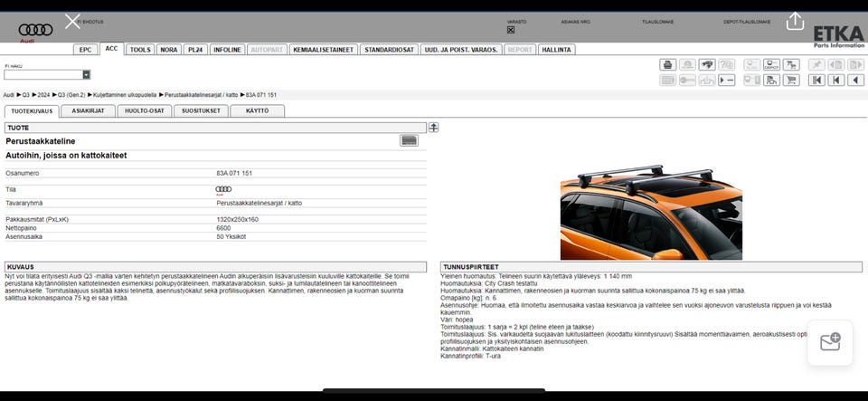Click the DEPOT-TILAUSLOMAKE header label

click(747, 22)
